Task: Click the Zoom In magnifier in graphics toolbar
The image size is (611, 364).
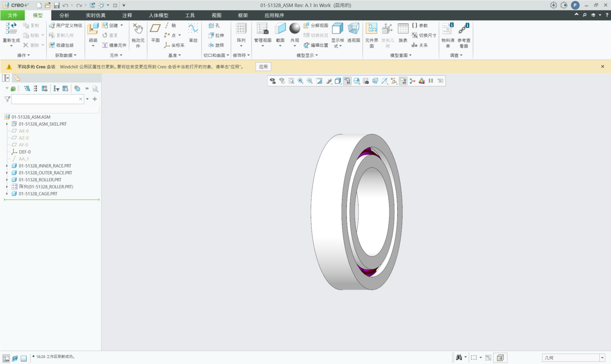Action: point(300,81)
